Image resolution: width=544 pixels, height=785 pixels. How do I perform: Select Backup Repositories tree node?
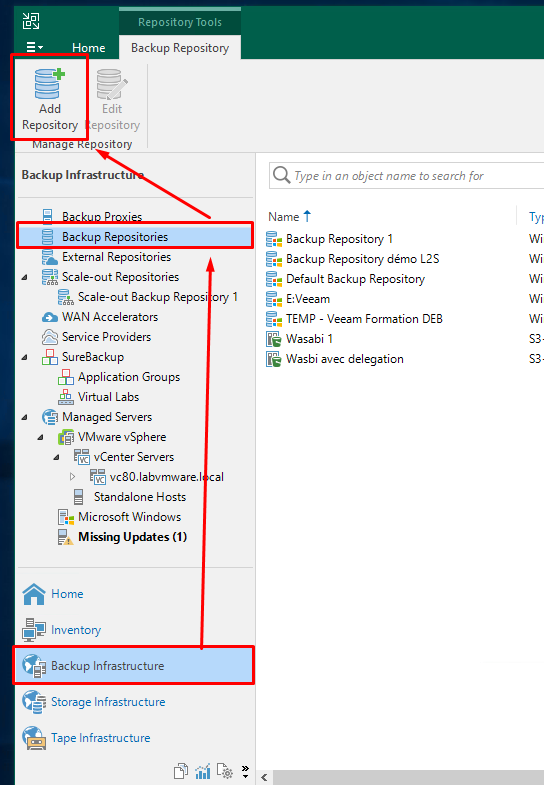click(x=115, y=237)
